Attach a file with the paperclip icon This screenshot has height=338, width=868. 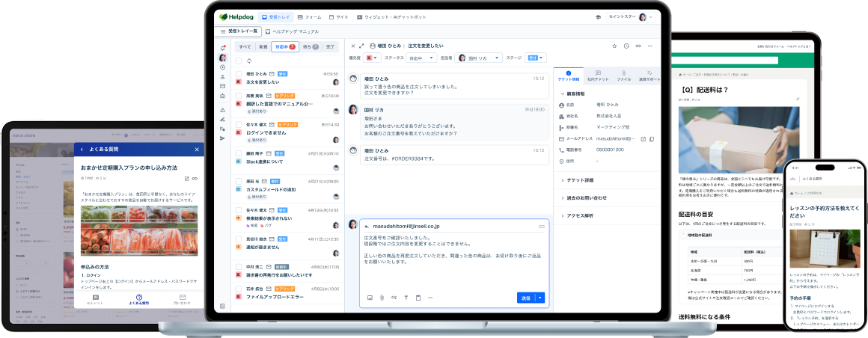(382, 298)
